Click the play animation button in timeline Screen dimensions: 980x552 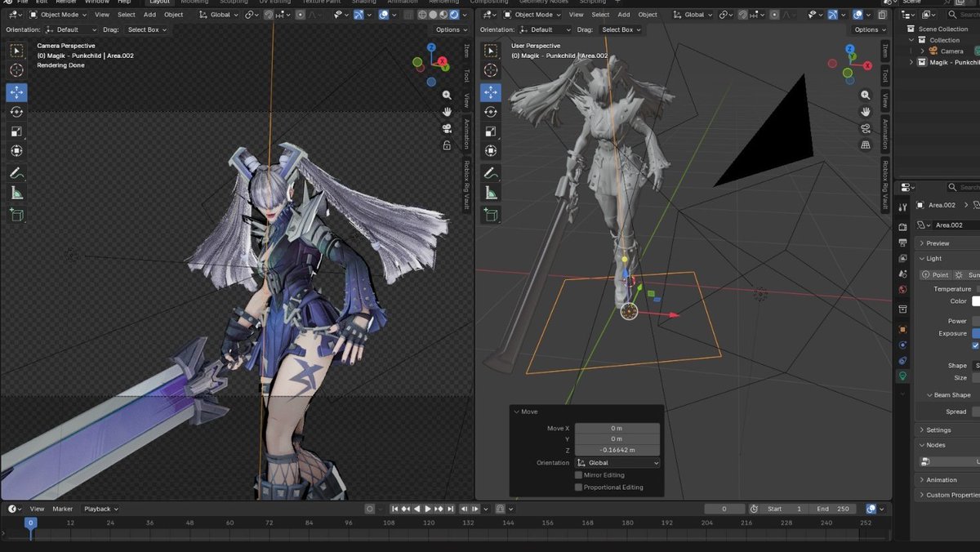pos(427,509)
